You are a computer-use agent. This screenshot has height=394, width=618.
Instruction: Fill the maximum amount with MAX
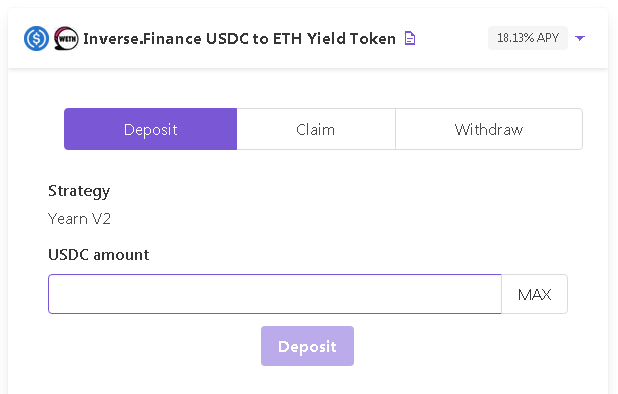click(534, 294)
